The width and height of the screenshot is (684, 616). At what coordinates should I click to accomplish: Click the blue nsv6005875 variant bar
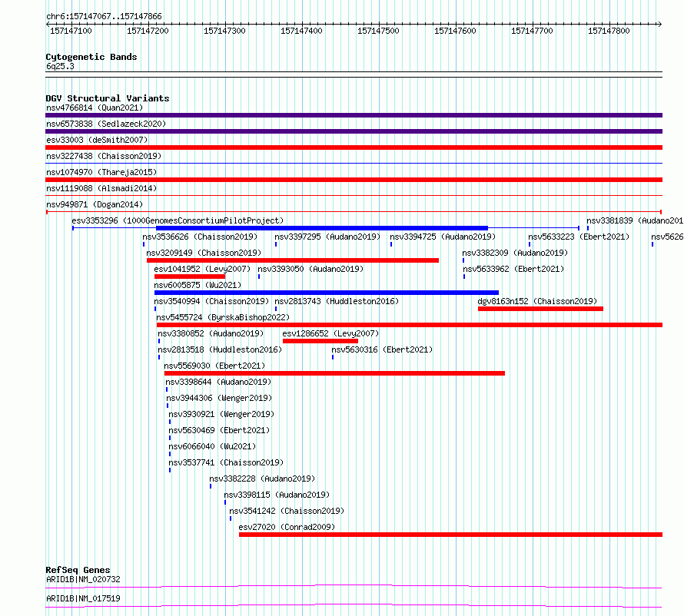(327, 293)
